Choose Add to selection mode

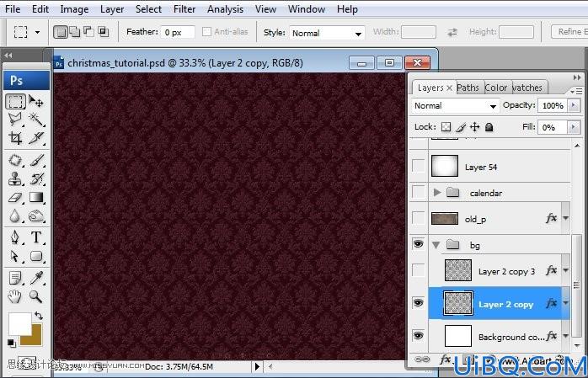coord(75,32)
